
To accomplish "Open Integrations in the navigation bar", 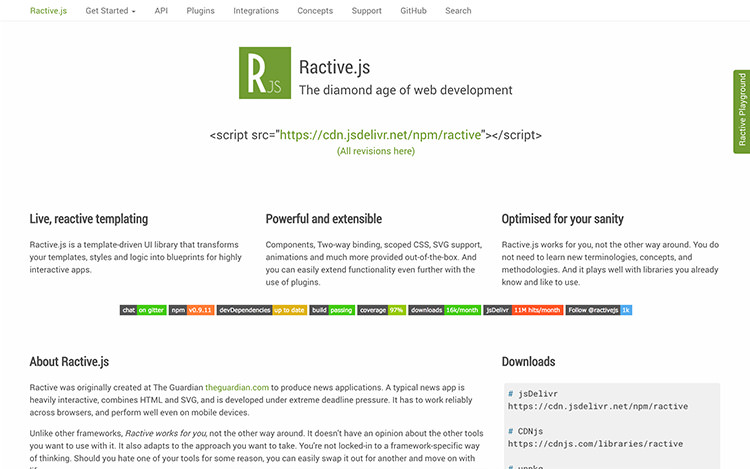I will click(256, 11).
